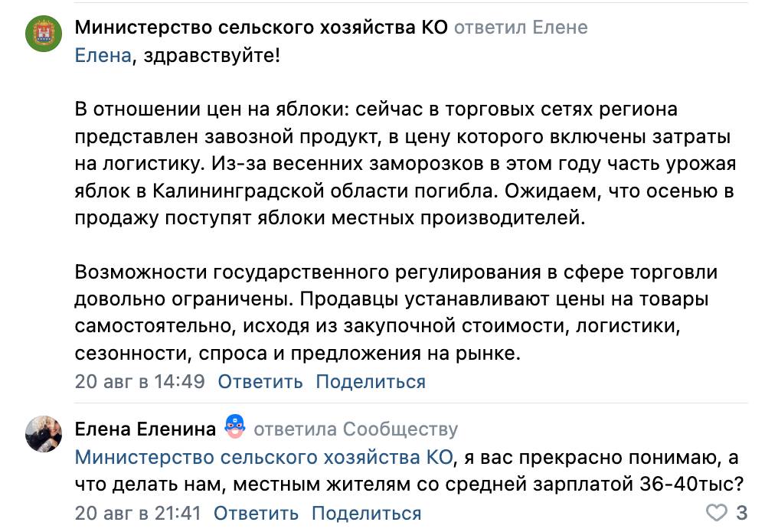Open the timestamp '20 авг в 21:41'
This screenshot has width=778, height=532.
(138, 513)
